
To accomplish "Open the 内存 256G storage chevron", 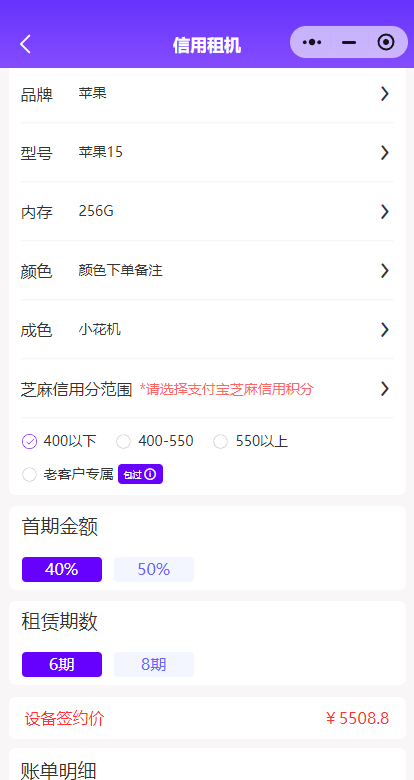I will coord(384,212).
